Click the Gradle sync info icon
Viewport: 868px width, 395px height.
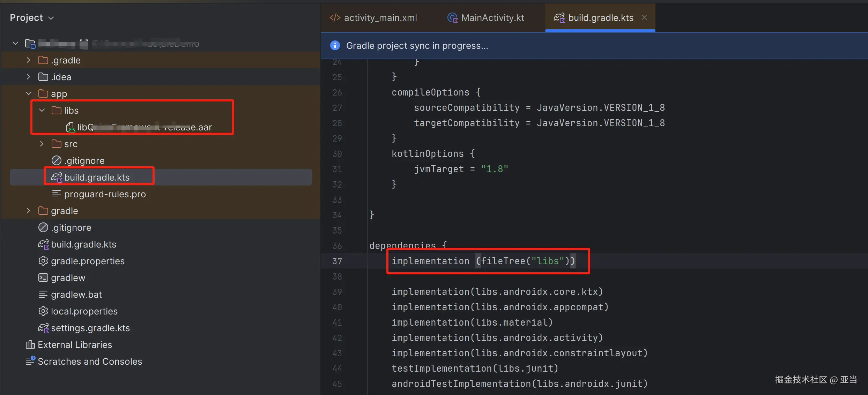point(335,45)
